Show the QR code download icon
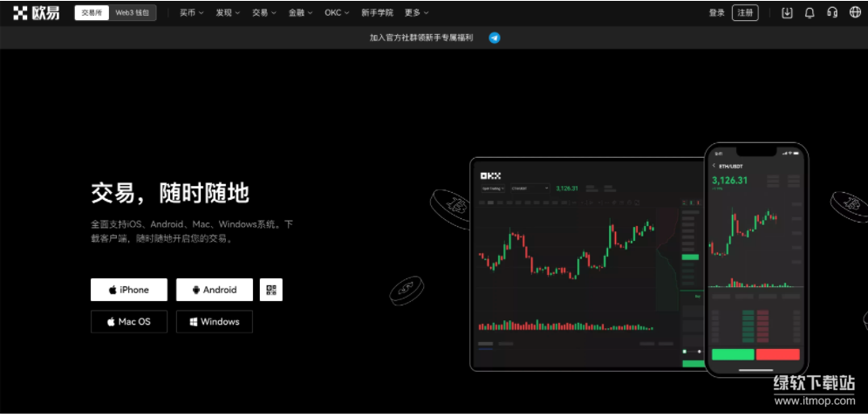868x418 pixels. (x=270, y=290)
